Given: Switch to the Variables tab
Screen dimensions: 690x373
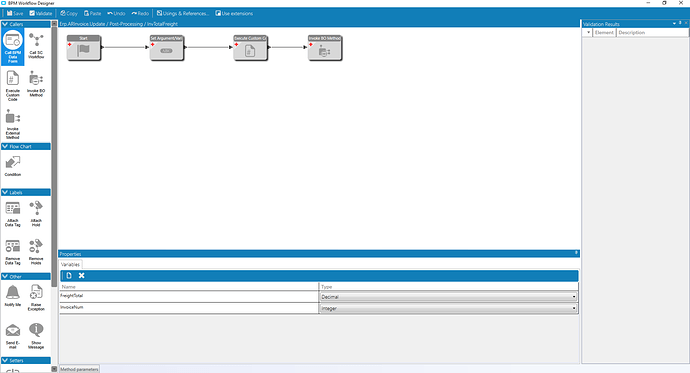Looking at the screenshot, I should point(70,264).
